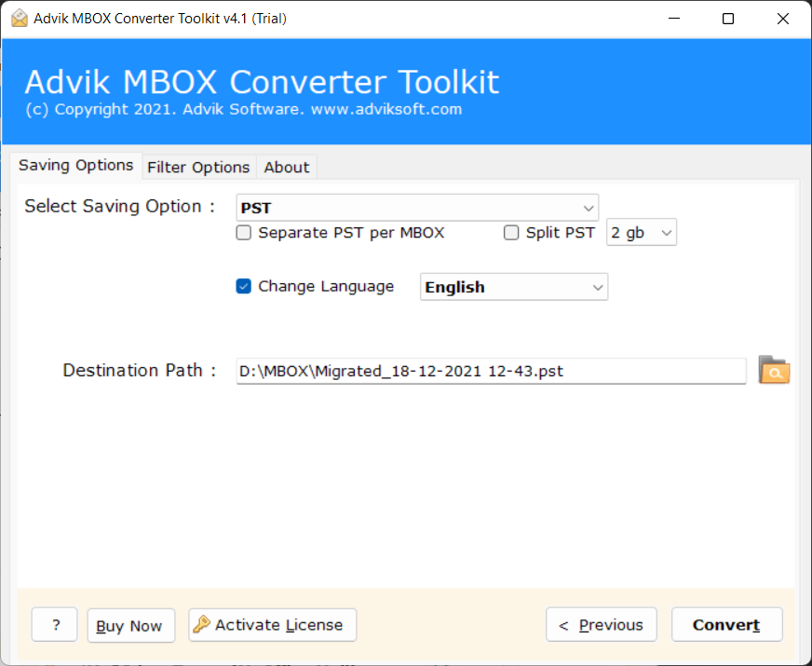The height and width of the screenshot is (666, 812).
Task: Click the Advik envelope icon in title bar
Action: coord(20,18)
